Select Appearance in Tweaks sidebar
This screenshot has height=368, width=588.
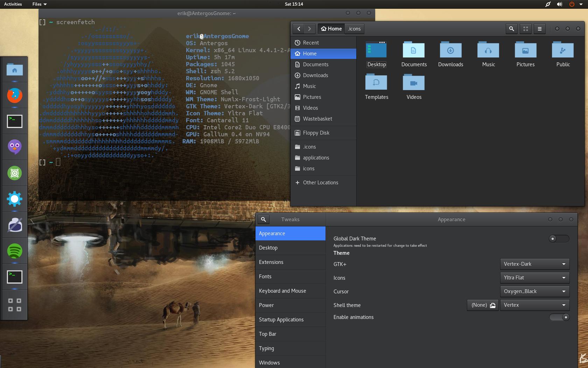click(x=290, y=233)
